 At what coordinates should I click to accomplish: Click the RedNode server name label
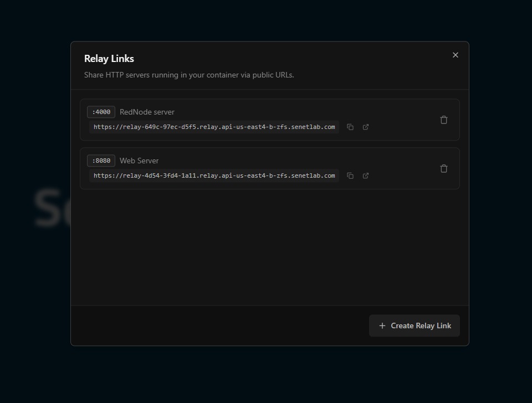pyautogui.click(x=147, y=112)
